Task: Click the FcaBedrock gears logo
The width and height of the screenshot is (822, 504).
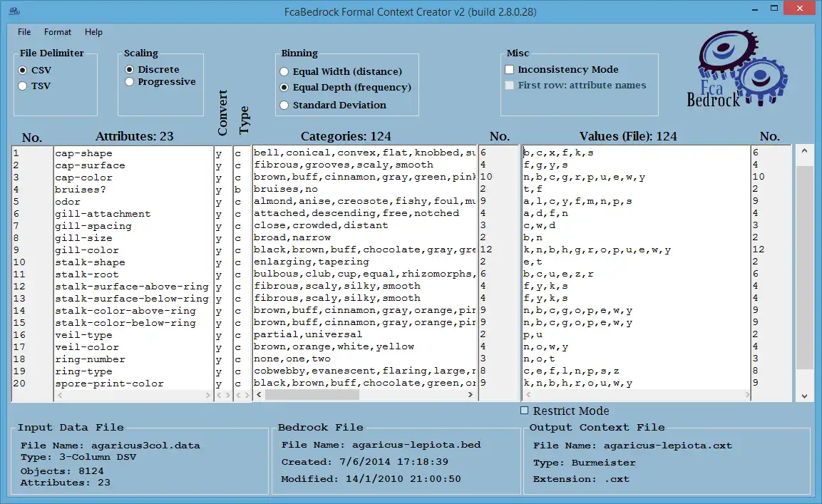Action: 737,68
